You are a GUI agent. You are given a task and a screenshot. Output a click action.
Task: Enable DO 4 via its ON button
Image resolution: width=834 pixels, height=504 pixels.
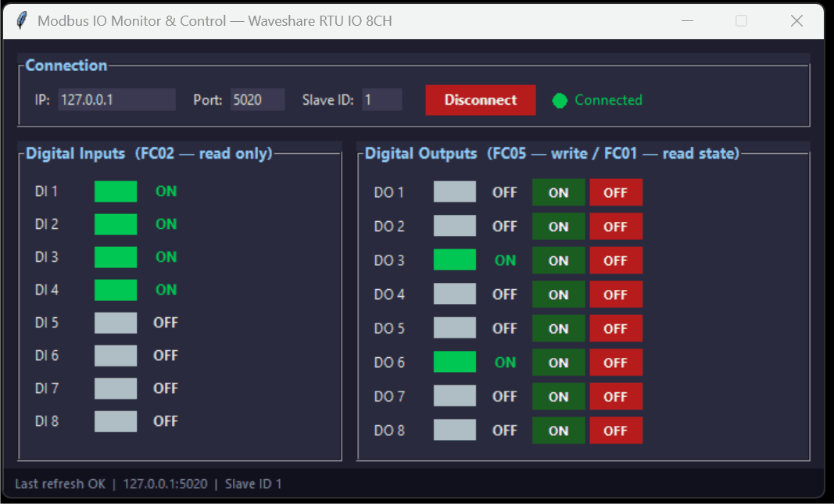tap(559, 295)
